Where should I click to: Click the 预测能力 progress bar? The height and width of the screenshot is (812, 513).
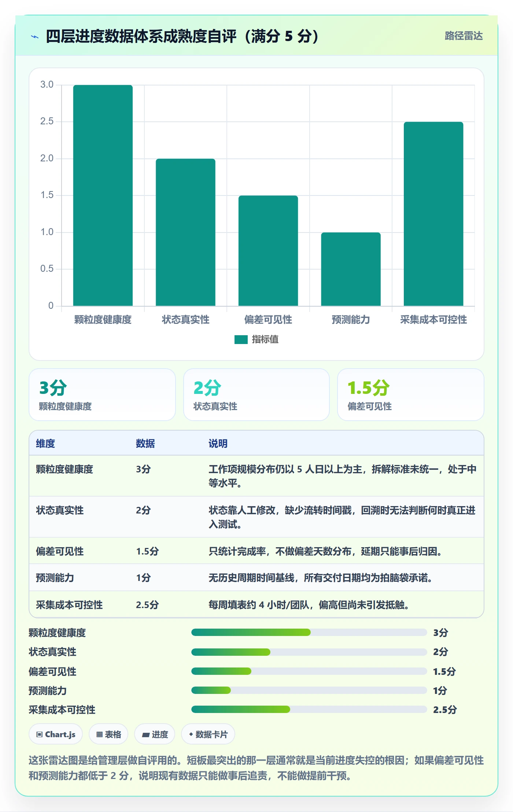pyautogui.click(x=309, y=690)
